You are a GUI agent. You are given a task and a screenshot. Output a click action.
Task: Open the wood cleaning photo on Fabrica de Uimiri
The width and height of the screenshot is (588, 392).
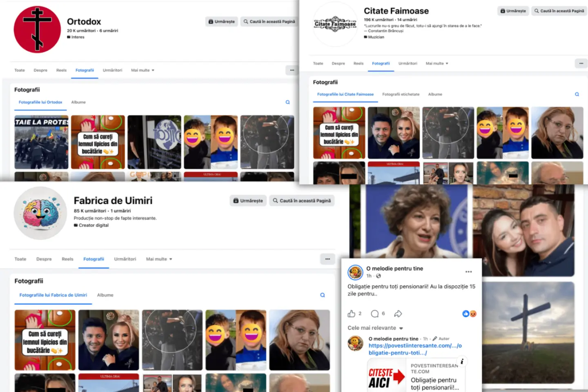pos(45,340)
